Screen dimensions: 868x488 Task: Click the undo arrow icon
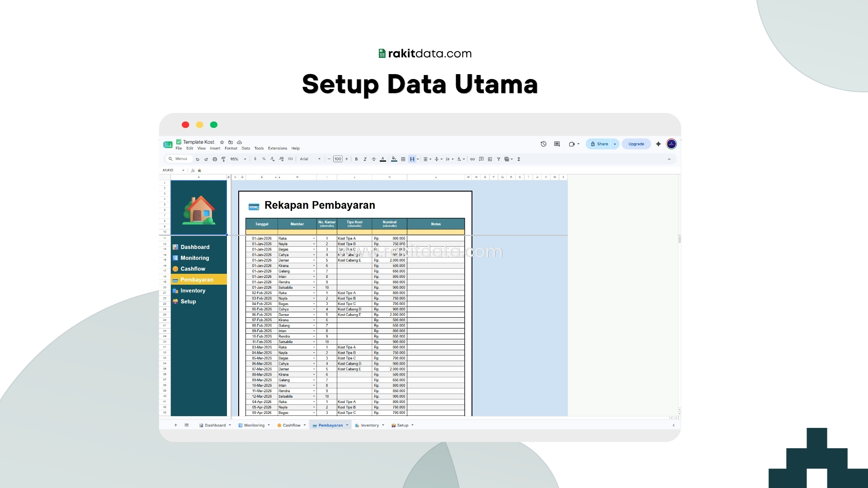point(198,159)
